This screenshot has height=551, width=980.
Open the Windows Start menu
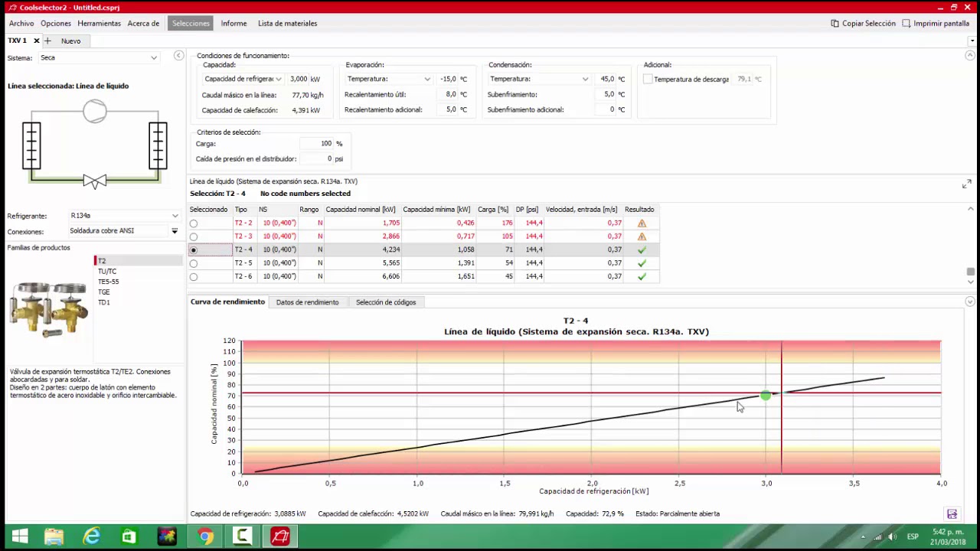tap(20, 536)
